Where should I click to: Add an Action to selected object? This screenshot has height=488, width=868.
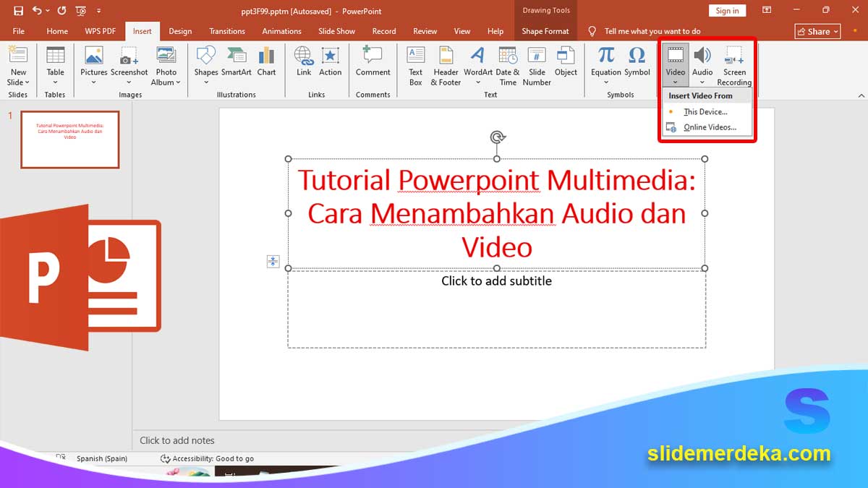(330, 61)
